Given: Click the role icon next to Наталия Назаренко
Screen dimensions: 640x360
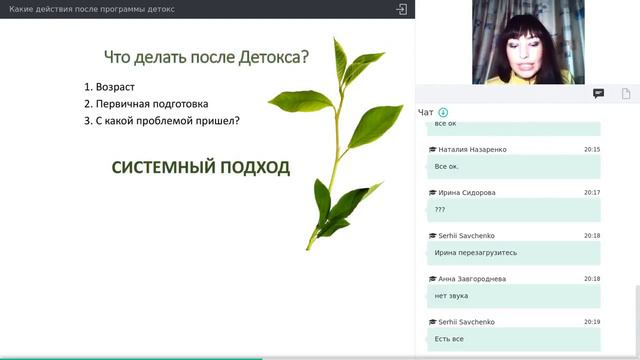Looking at the screenshot, I should click(x=432, y=149).
